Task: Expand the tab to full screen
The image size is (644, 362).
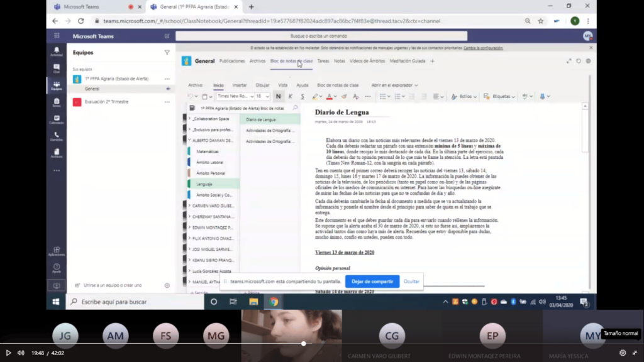Action: click(569, 61)
